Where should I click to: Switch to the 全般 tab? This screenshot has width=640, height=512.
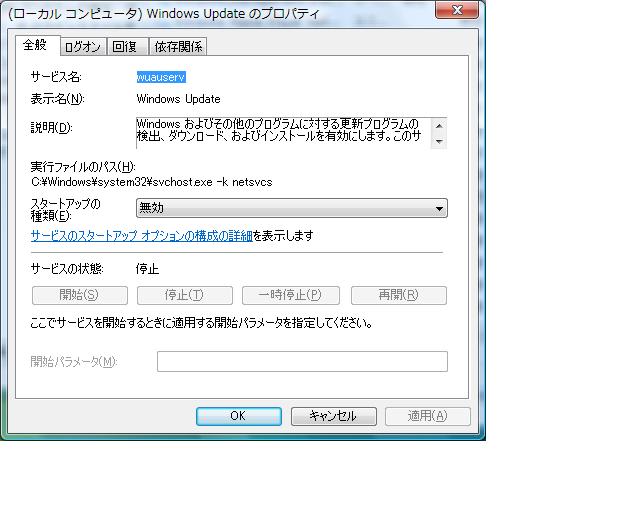[x=35, y=45]
